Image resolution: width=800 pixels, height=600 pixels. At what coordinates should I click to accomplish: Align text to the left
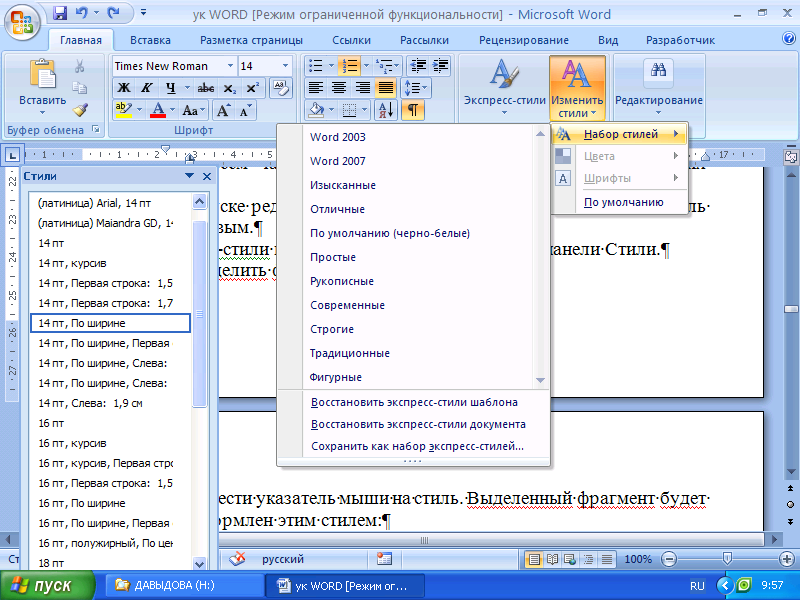(316, 88)
